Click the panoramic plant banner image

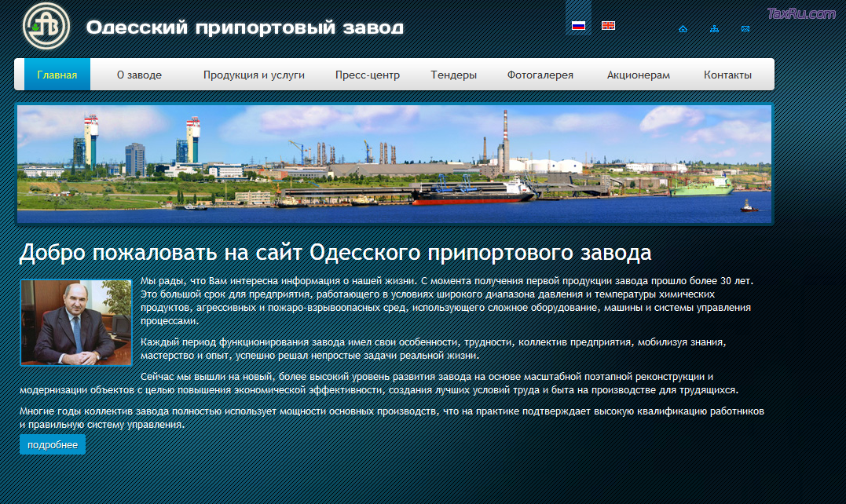click(394, 164)
